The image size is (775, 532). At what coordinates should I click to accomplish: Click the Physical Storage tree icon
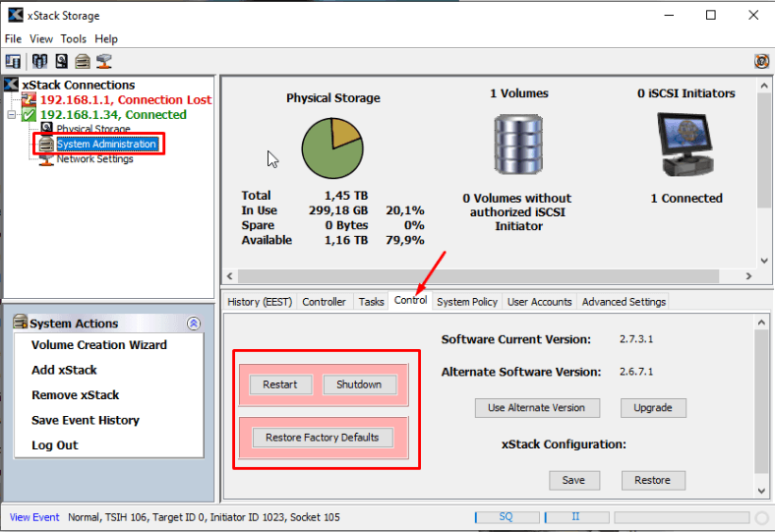pos(46,128)
